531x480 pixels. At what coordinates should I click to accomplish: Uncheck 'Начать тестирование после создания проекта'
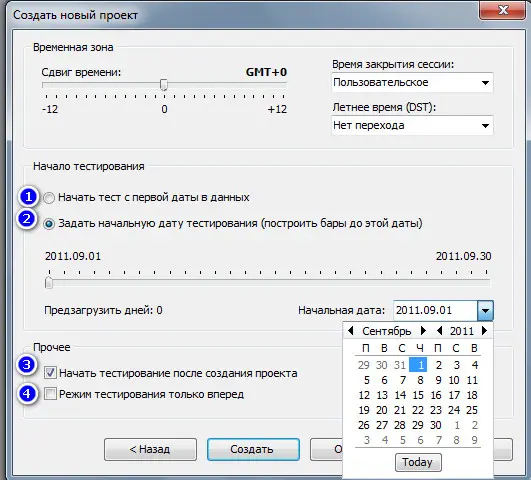click(50, 373)
